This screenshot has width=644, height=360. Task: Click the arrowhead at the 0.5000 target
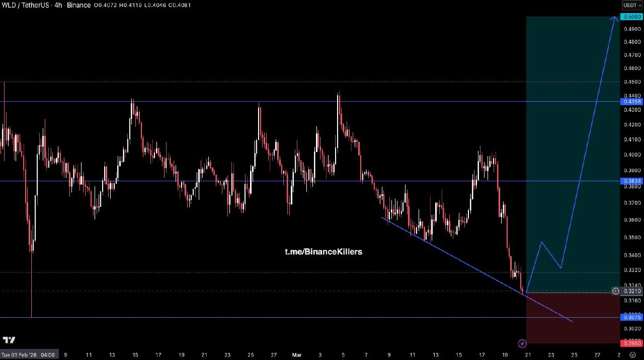coord(615,18)
